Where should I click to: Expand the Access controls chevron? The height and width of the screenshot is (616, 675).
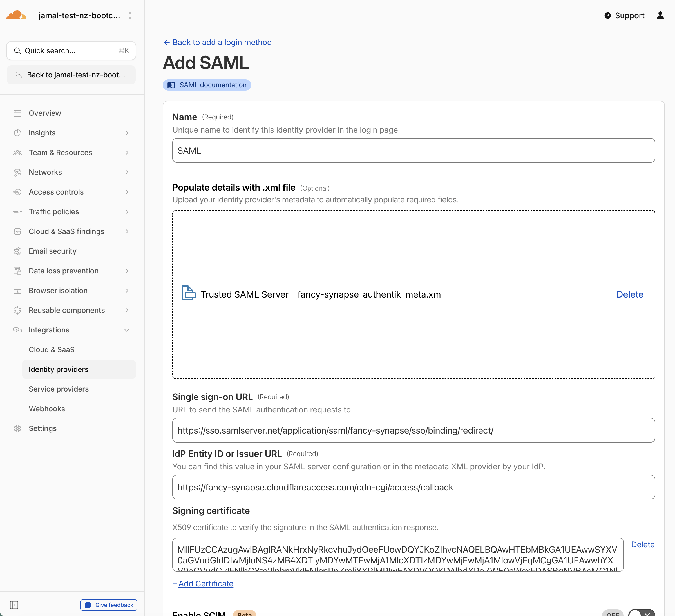pos(127,192)
